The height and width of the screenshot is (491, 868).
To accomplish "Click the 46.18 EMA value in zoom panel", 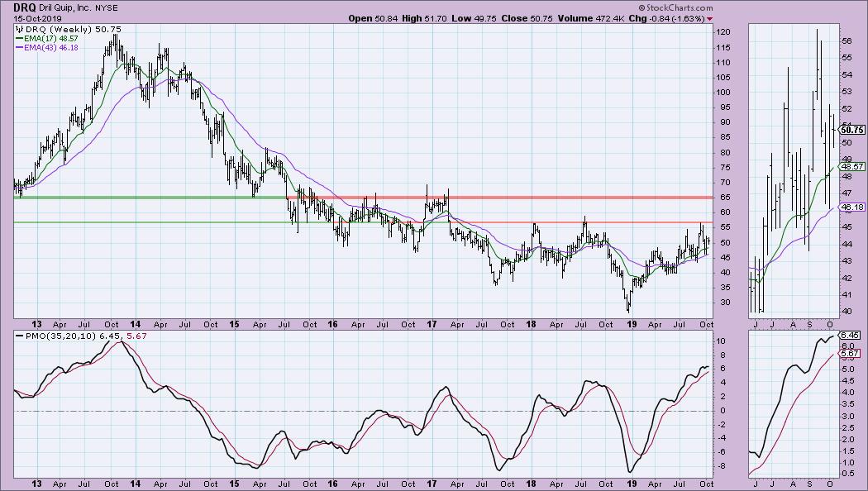I will [x=851, y=207].
